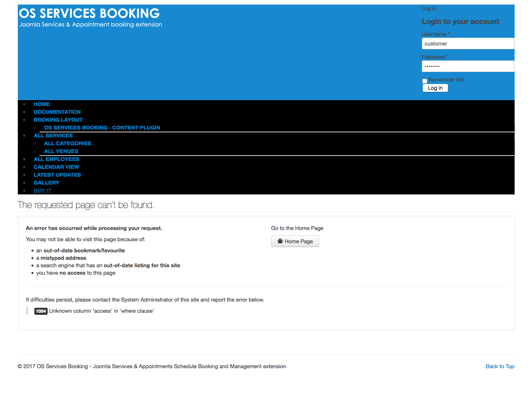532x417 pixels.
Task: Click the Unknown column 'access' error message
Action: point(101,311)
